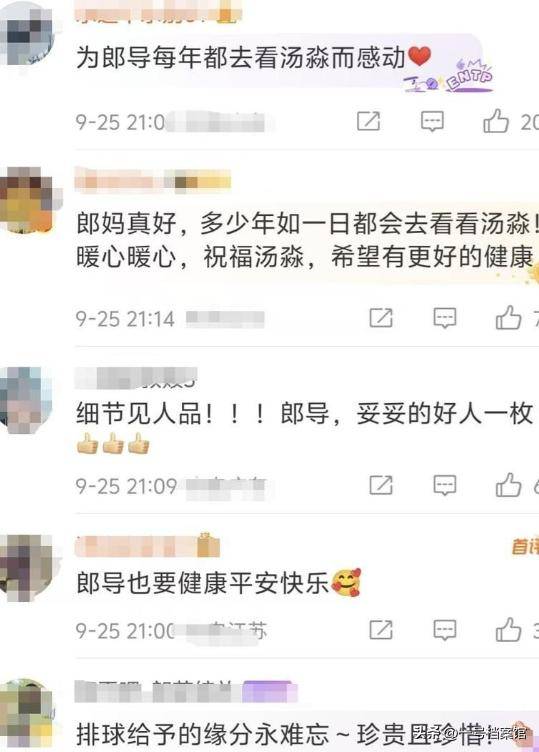
Task: Open username above 郎导也要健康平安快乐 comment
Action: click(x=147, y=545)
